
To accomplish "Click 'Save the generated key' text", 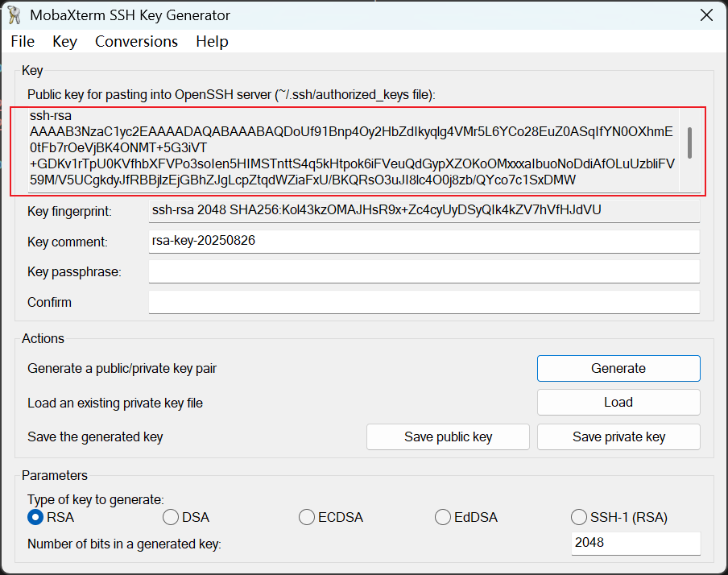I will [95, 437].
